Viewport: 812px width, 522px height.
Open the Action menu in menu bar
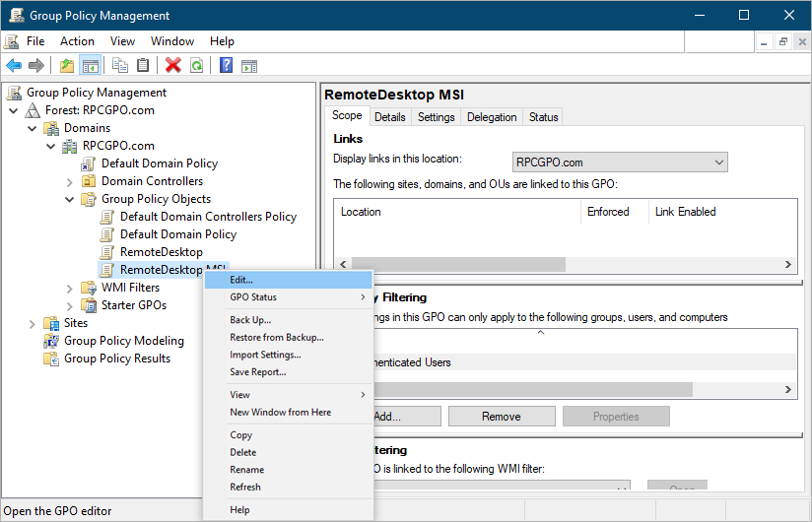77,41
